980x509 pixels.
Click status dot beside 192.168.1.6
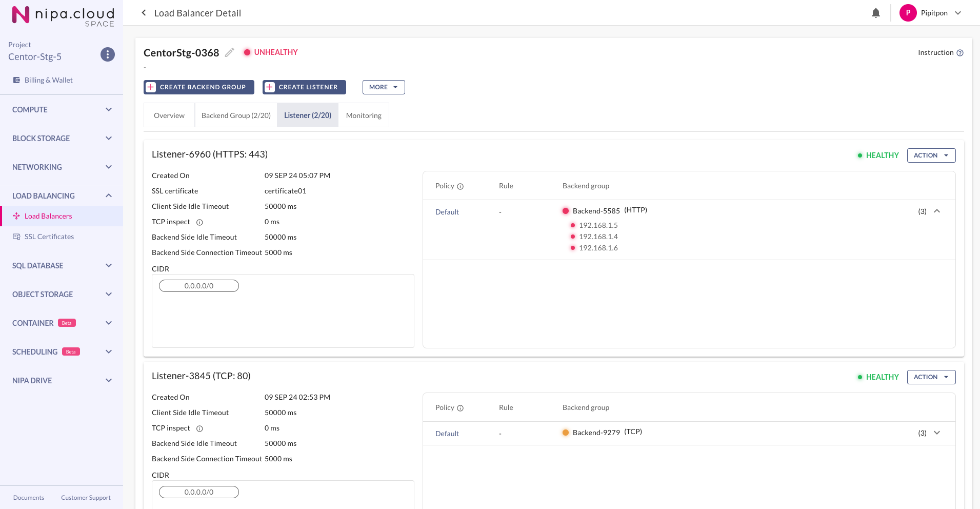(x=573, y=248)
